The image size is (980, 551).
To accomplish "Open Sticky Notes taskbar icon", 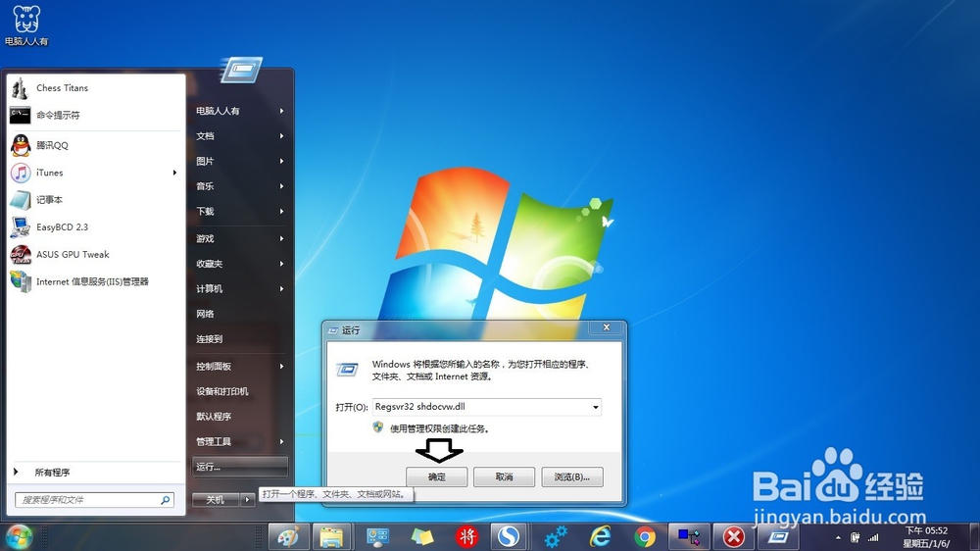I will tap(422, 537).
